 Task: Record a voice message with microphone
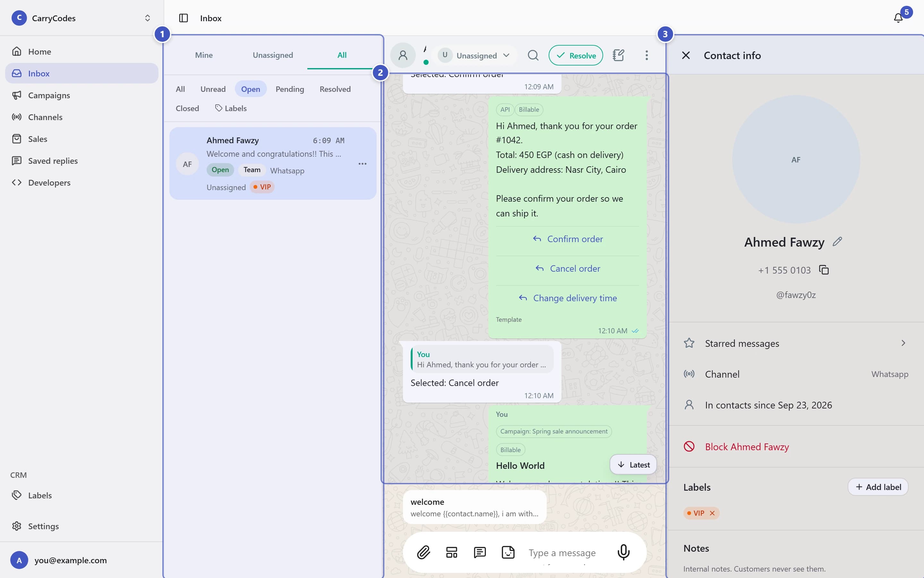(x=623, y=552)
